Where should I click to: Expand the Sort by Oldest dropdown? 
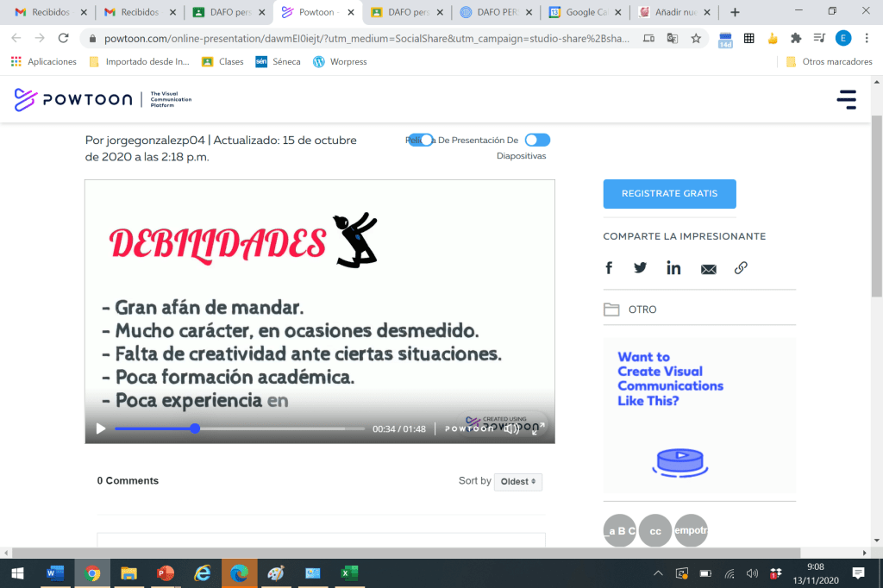pos(518,481)
